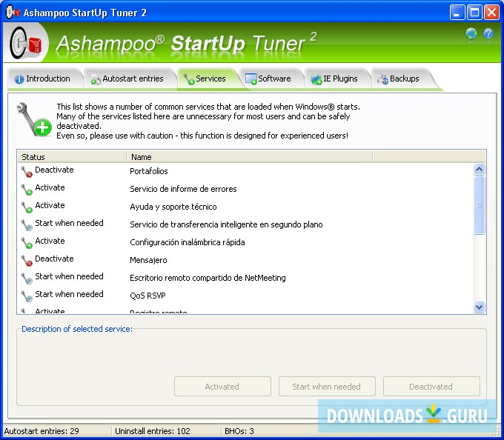Select the Mensajero service
Screen dimensions: 504x440
(148, 260)
